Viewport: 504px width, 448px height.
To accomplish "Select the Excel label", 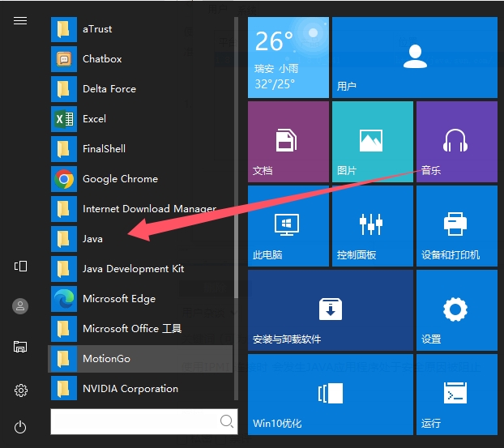I will click(94, 119).
